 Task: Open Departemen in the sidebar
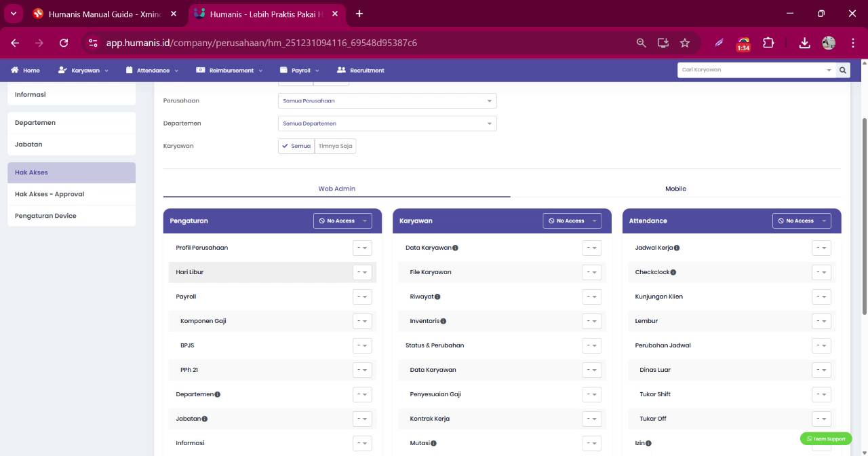pos(71,123)
